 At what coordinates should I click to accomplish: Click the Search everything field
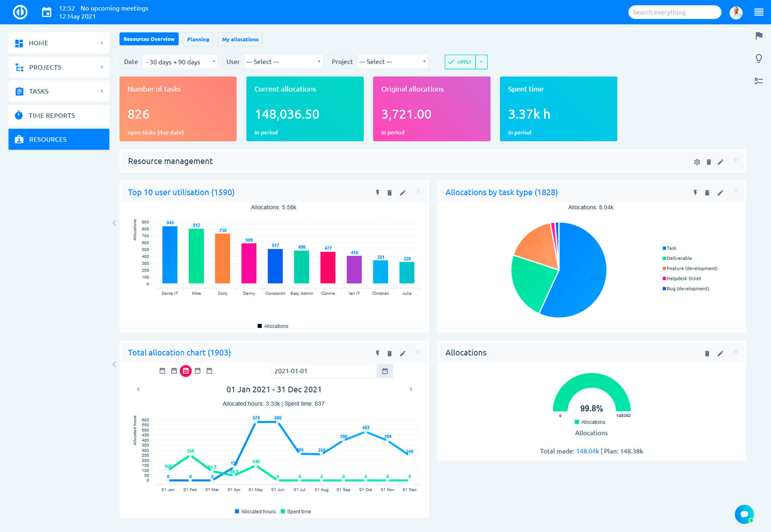[x=674, y=12]
